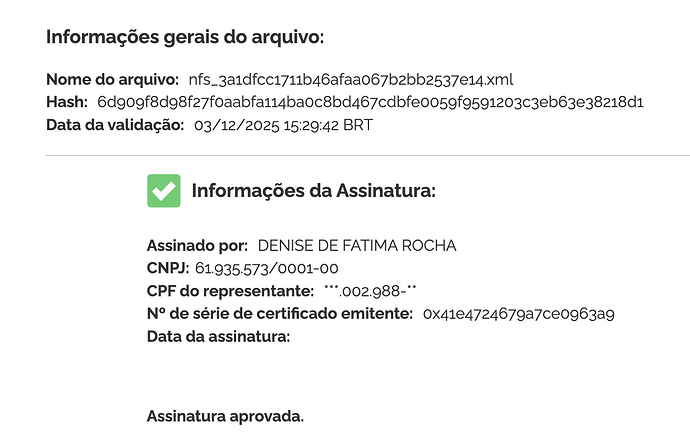Click the 'Data da validação:' label
Viewport: 690px width, 448px height.
tap(115, 125)
